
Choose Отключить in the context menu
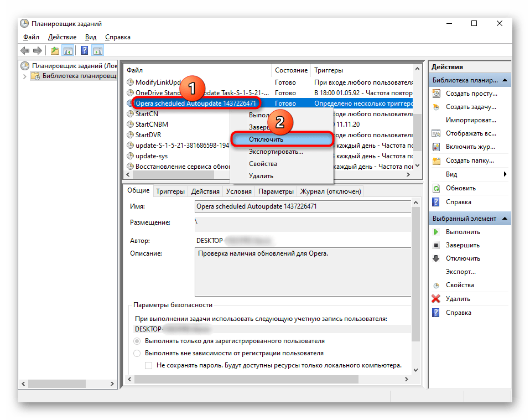282,139
